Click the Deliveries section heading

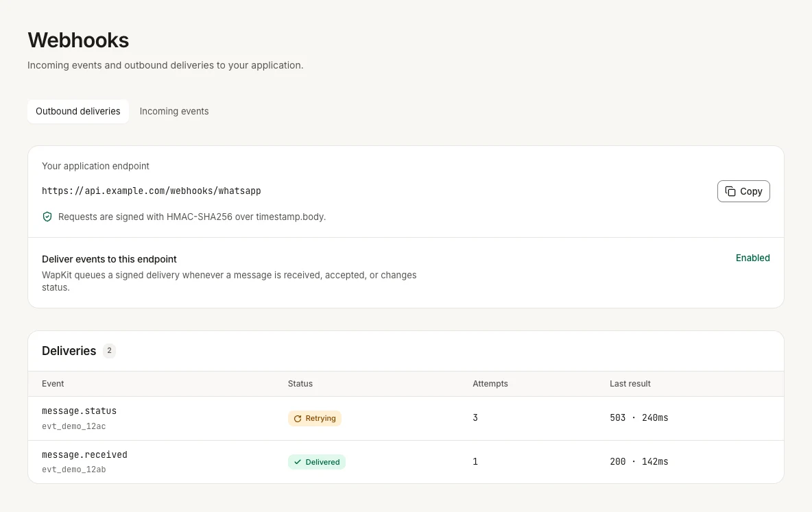coord(69,351)
